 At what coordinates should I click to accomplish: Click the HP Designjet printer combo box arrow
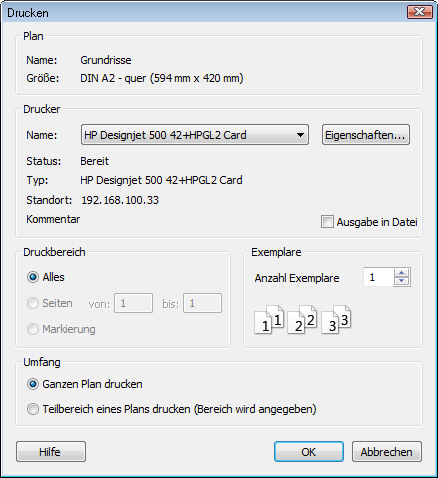[300, 135]
